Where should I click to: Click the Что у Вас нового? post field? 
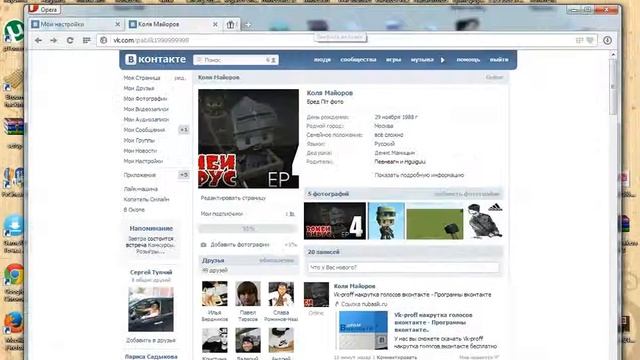pyautogui.click(x=403, y=268)
